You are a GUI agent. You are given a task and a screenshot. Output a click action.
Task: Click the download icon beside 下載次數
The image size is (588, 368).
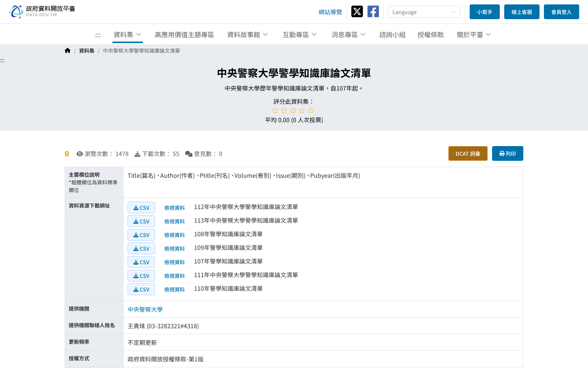137,154
